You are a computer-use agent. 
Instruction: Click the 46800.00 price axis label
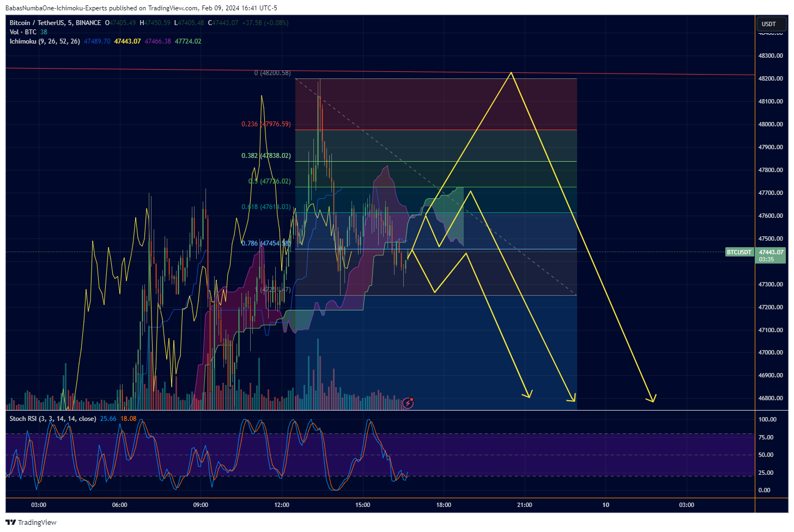771,398
